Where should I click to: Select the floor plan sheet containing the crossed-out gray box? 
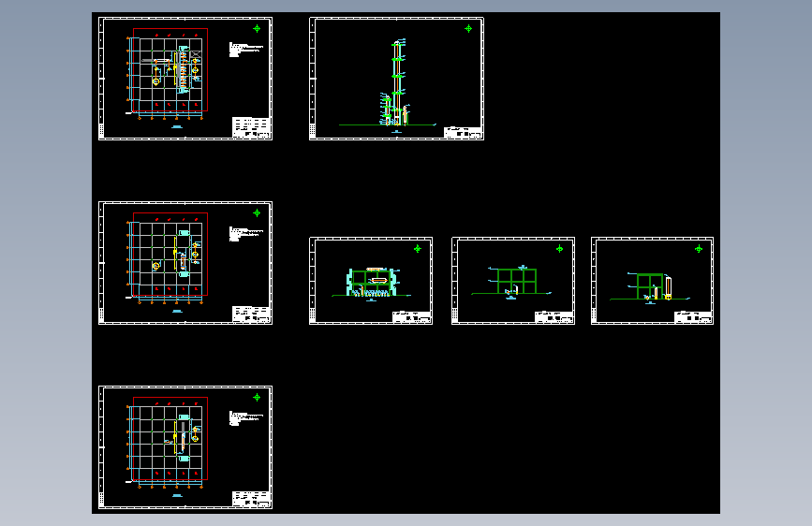[185, 79]
